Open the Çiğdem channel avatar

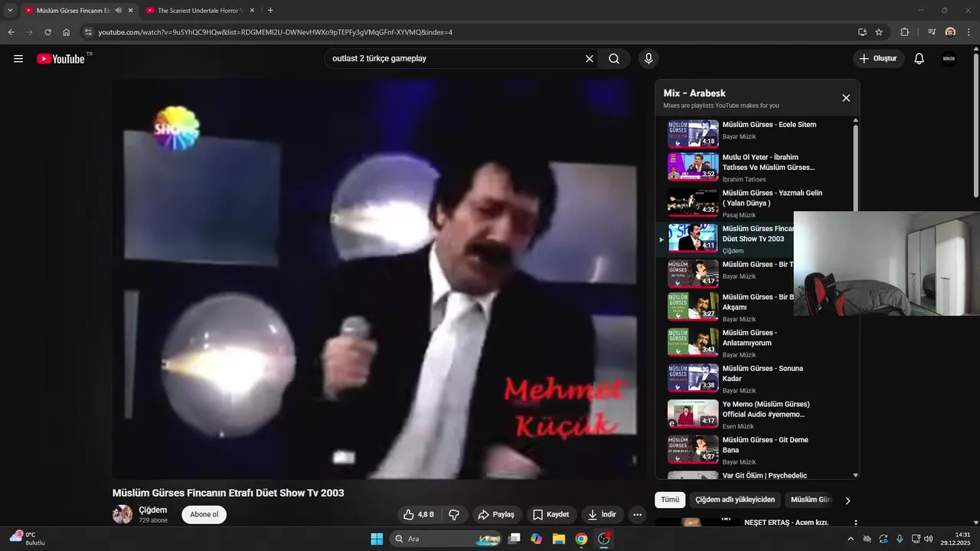click(x=122, y=514)
